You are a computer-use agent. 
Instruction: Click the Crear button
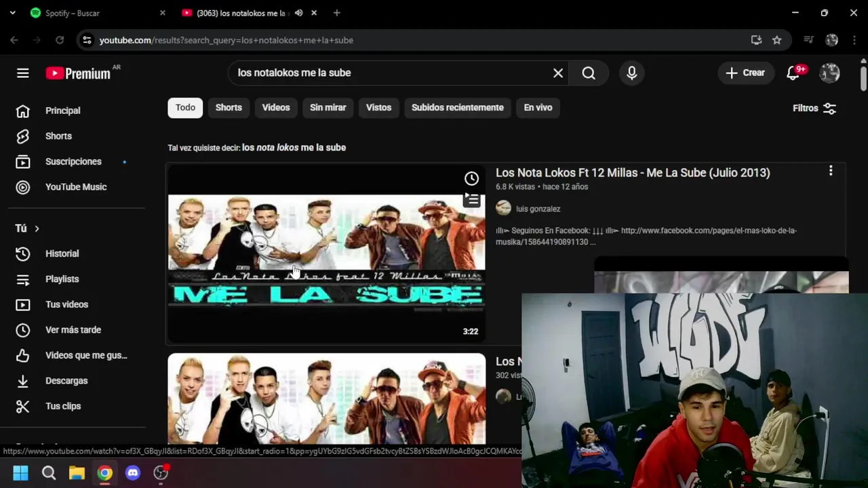tap(745, 73)
